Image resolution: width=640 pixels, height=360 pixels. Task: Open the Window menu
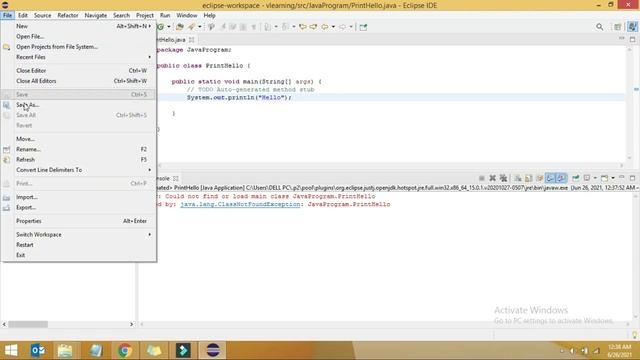click(187, 16)
